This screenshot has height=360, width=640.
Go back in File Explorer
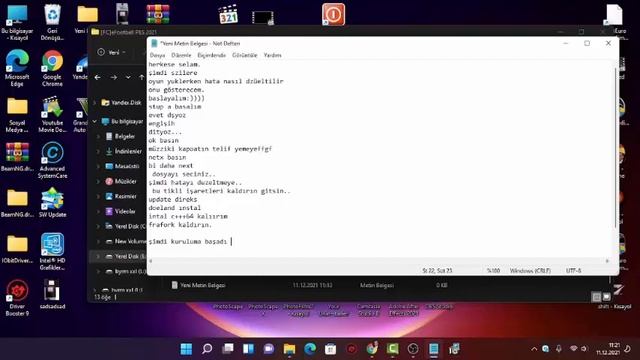tap(98, 77)
